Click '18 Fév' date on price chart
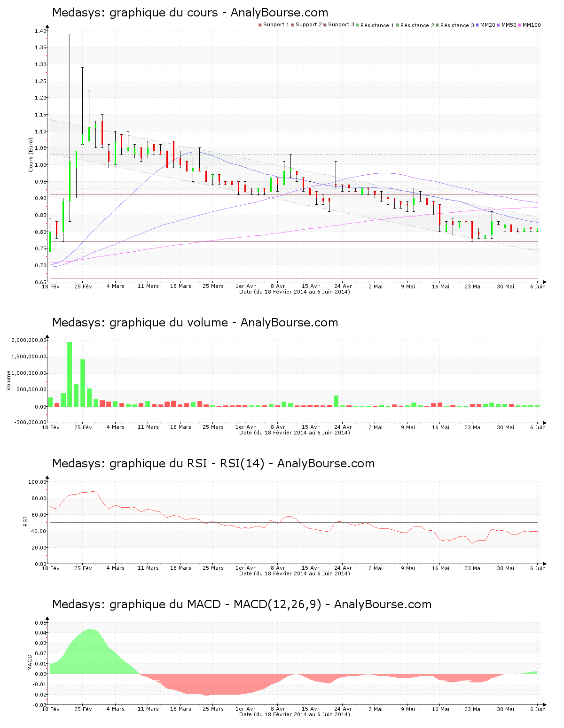The image size is (564, 728). pyautogui.click(x=51, y=286)
